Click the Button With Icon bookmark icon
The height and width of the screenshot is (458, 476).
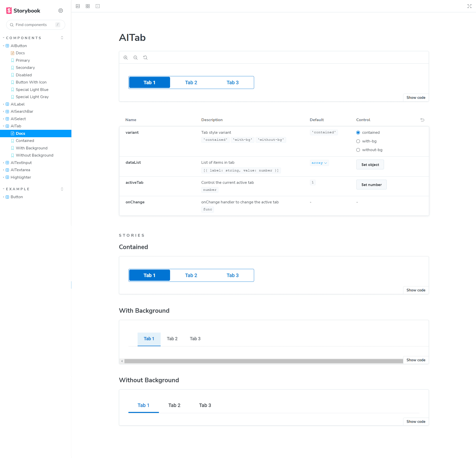pos(12,82)
